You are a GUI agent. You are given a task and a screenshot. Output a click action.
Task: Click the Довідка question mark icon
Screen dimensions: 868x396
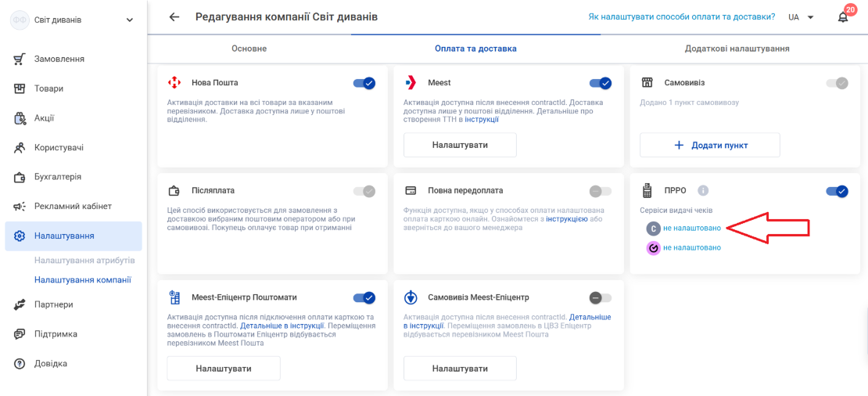coord(20,364)
